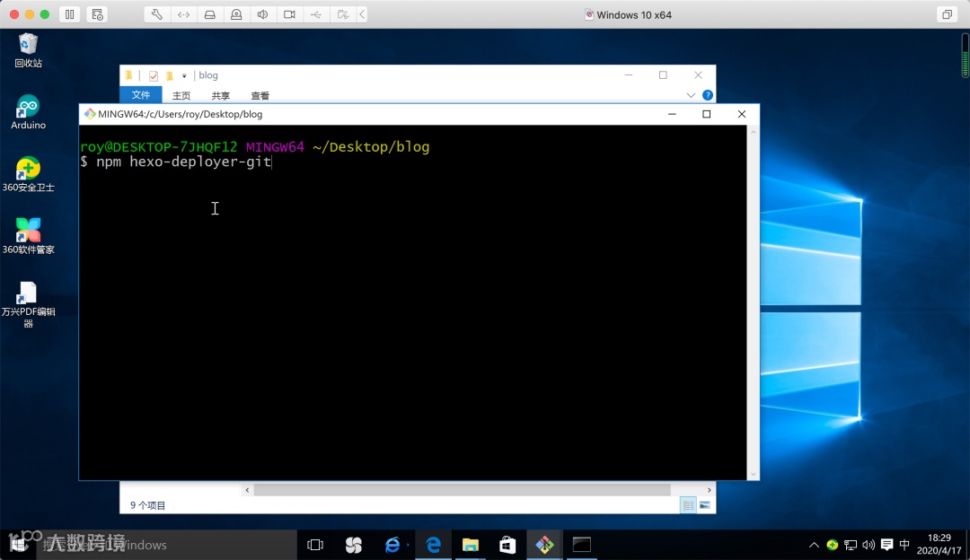
Task: Select the 360安全卫士 desktop shortcut
Action: [28, 174]
